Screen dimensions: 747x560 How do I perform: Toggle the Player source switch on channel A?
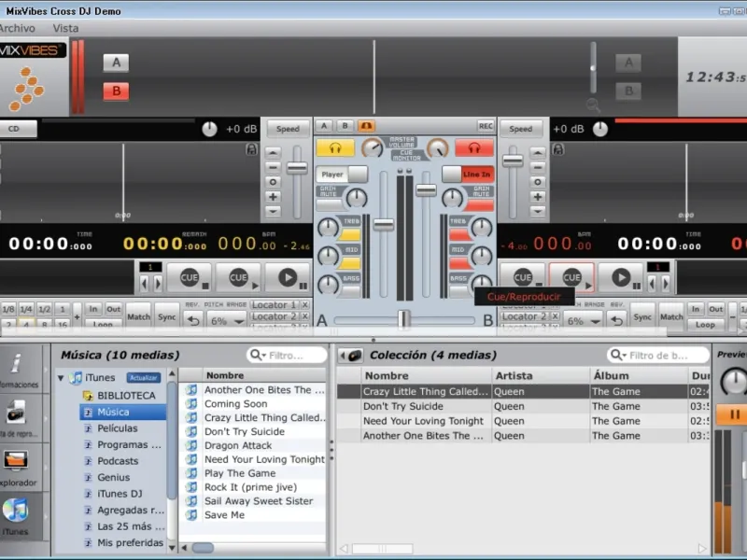pos(342,175)
